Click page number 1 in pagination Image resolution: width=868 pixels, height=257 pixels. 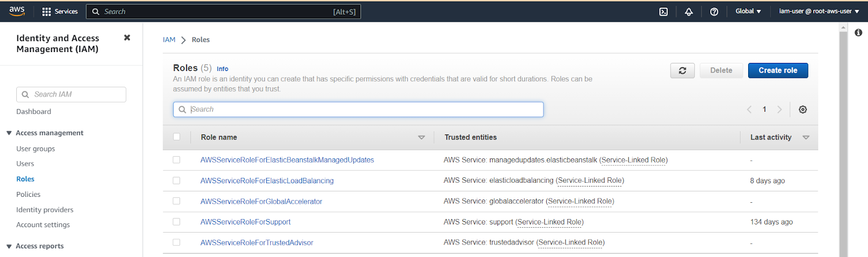764,110
